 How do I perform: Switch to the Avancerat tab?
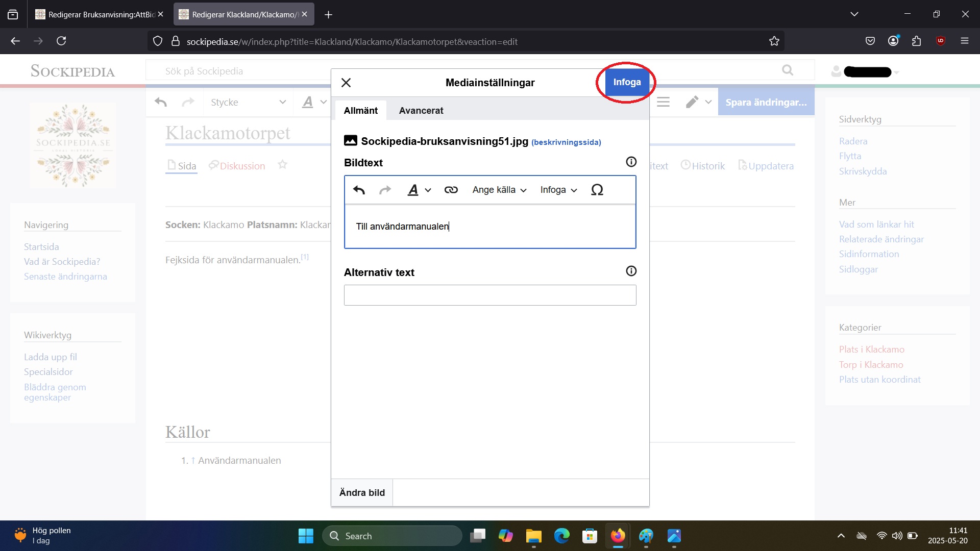(x=421, y=111)
